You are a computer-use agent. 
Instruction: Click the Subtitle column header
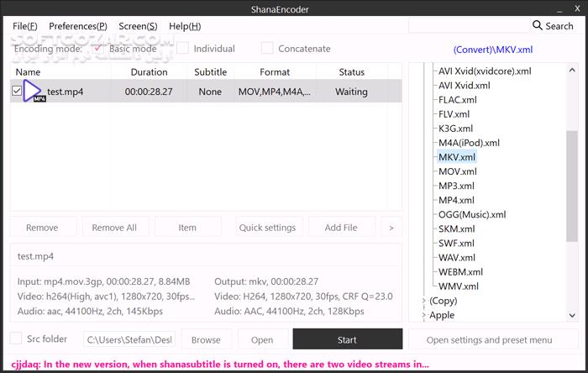[x=210, y=72]
